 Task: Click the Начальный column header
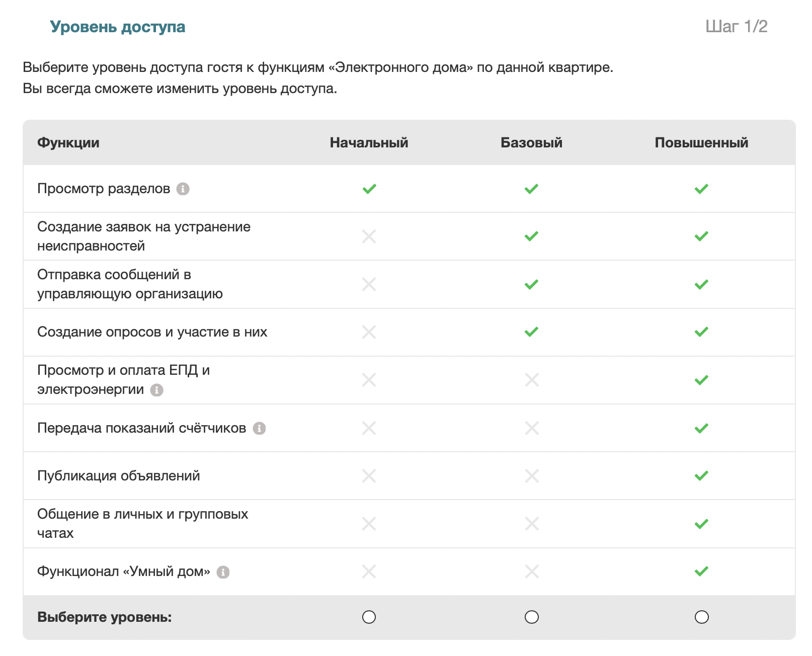369,143
